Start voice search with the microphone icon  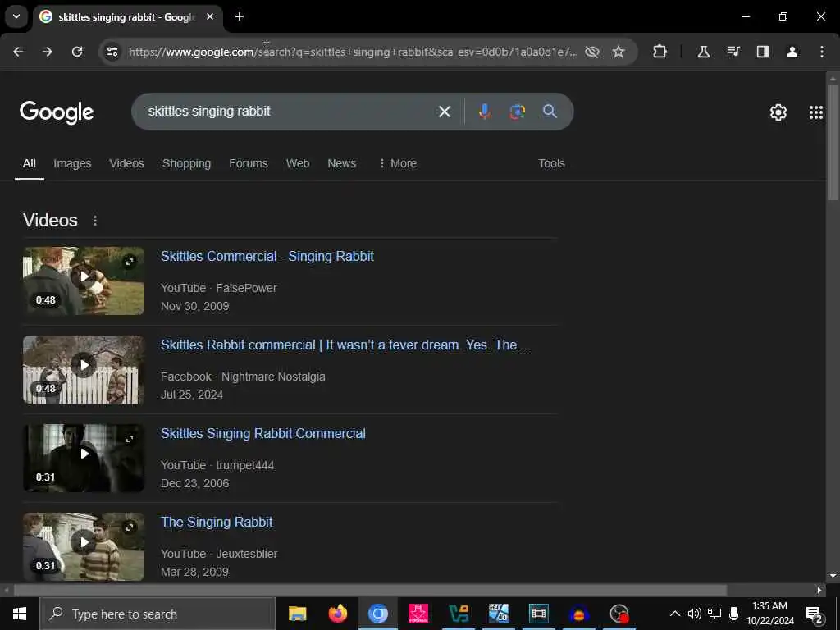[485, 112]
